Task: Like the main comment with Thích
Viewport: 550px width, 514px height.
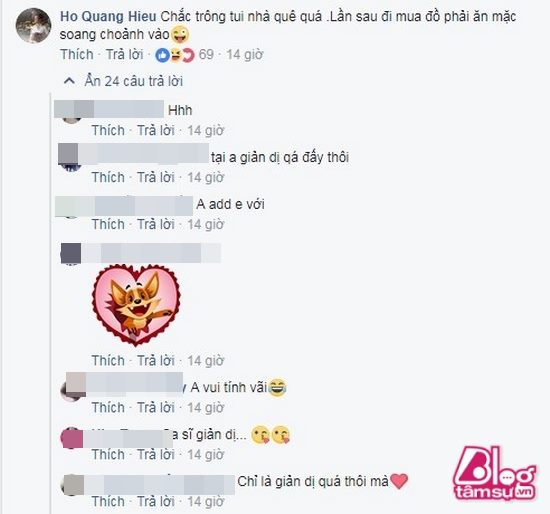Action: click(x=77, y=54)
